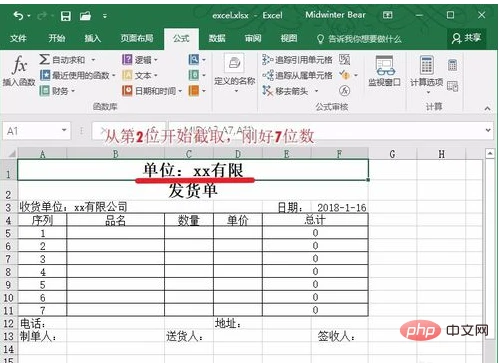Collapse the ribbon with the chevron
The image size is (499, 363).
point(487,108)
